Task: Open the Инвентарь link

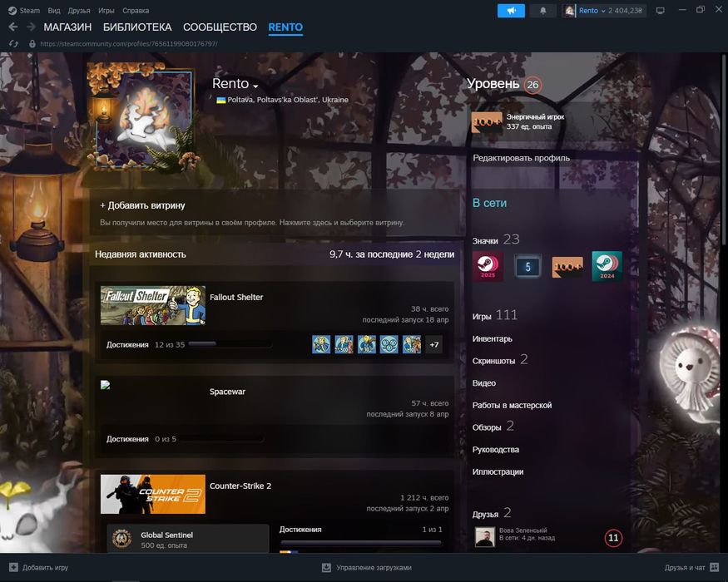Action: click(493, 338)
